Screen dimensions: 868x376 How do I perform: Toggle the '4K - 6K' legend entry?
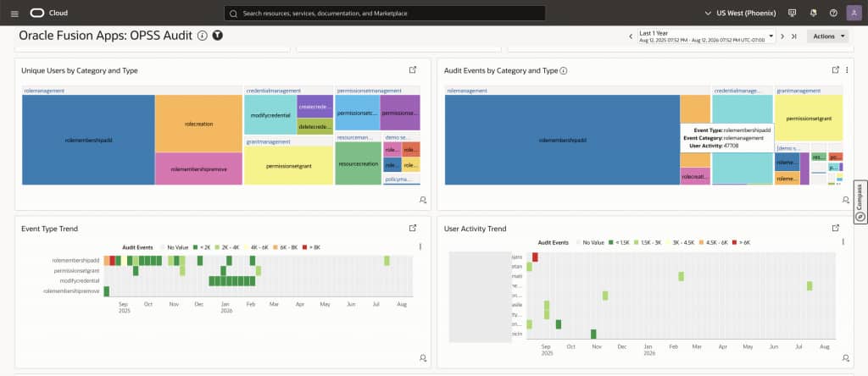pos(258,247)
